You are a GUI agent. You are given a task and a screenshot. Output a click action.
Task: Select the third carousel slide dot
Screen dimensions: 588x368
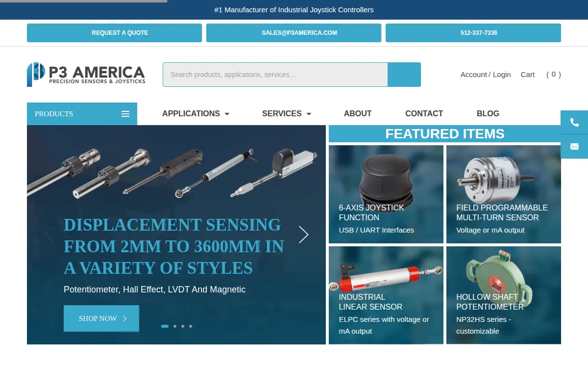pos(183,326)
